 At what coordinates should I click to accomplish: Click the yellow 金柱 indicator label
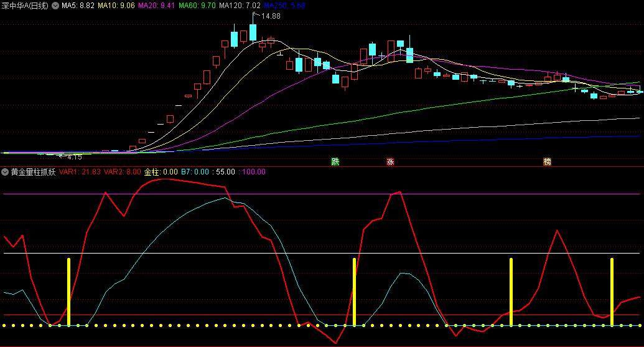(161, 172)
